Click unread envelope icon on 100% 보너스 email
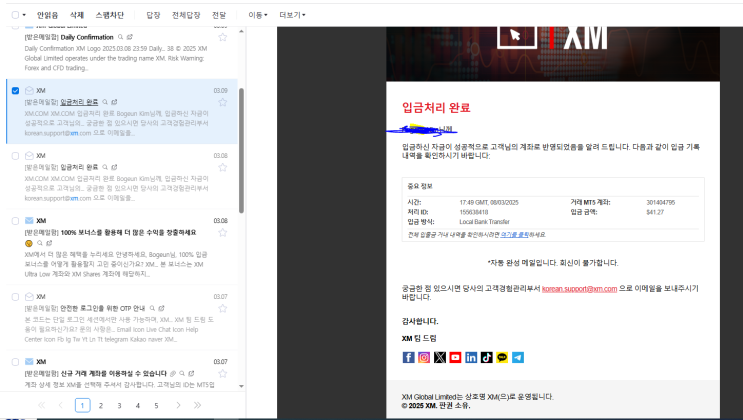This screenshot has height=420, width=743. 29,220
